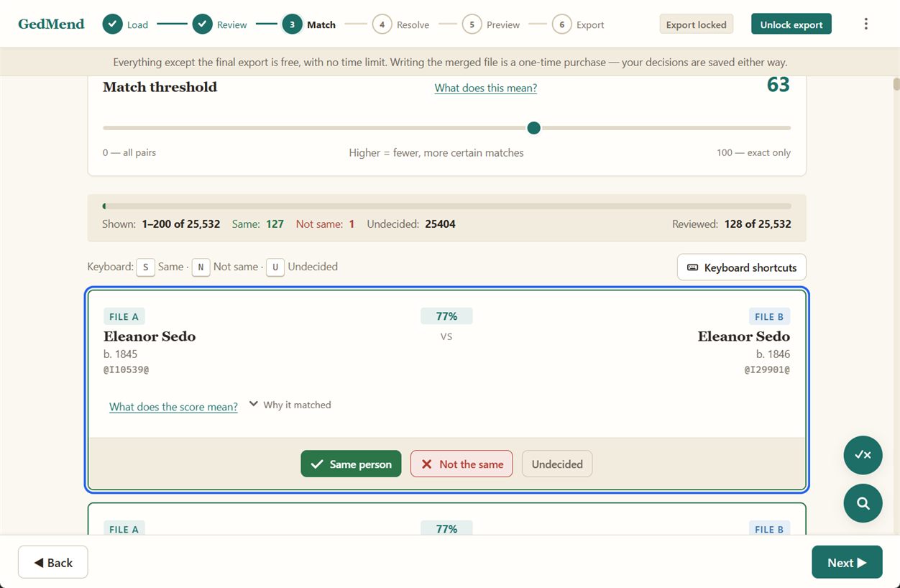Click the 'b. 1845' birth year
Image resolution: width=900 pixels, height=588 pixels.
[x=121, y=354]
